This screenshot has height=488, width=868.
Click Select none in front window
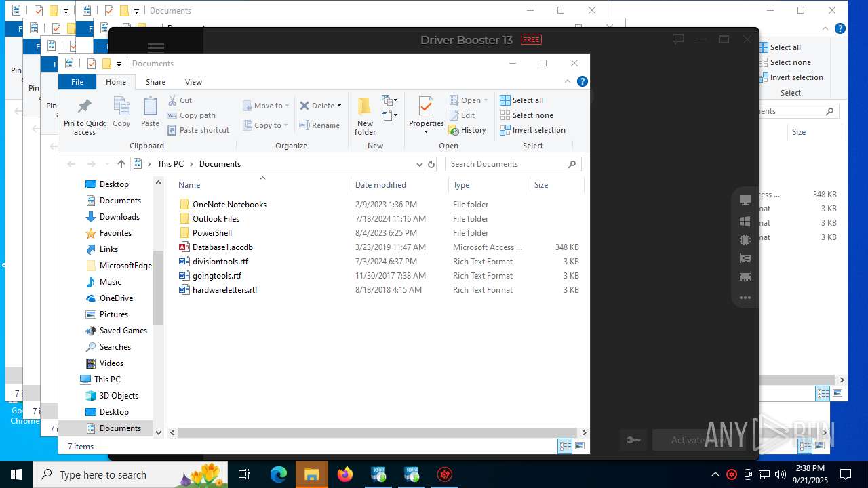pyautogui.click(x=526, y=115)
